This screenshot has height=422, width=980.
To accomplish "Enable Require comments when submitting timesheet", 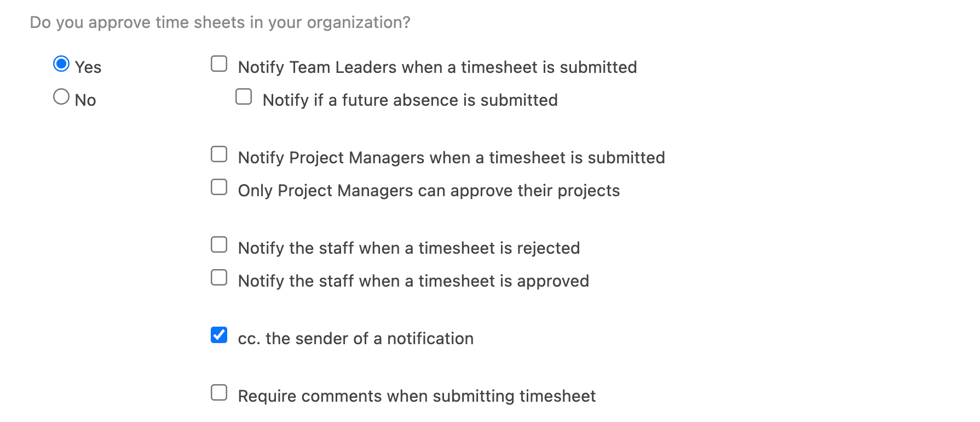I will pos(218,392).
